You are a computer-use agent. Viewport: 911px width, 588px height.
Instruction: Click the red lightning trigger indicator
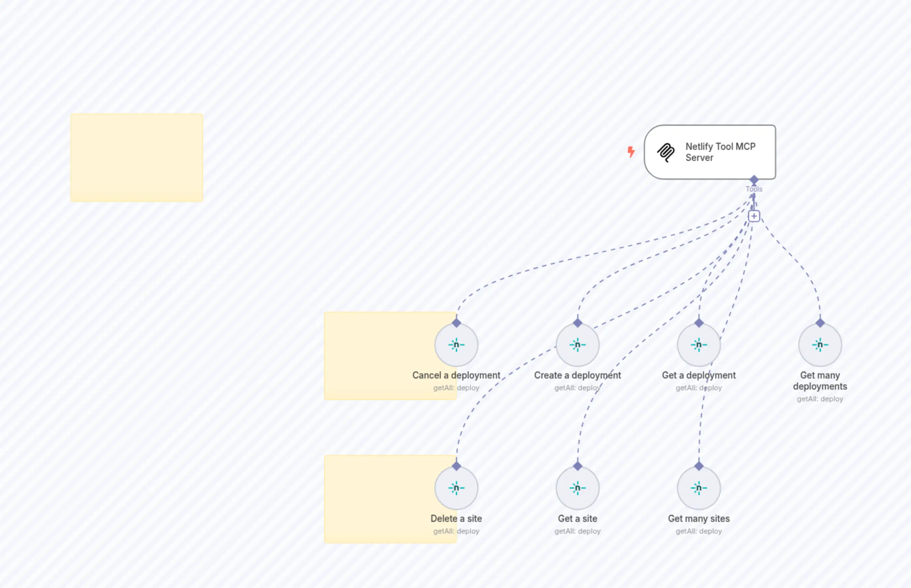click(x=631, y=151)
